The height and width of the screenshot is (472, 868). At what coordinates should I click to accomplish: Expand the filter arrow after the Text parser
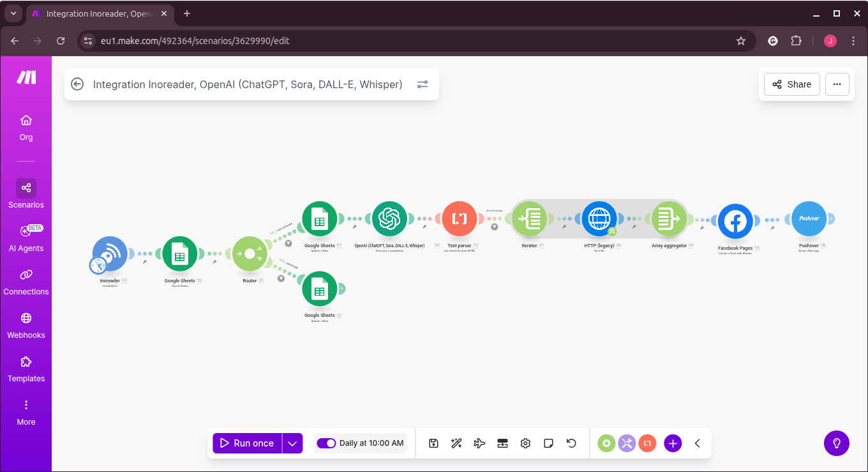(x=495, y=227)
